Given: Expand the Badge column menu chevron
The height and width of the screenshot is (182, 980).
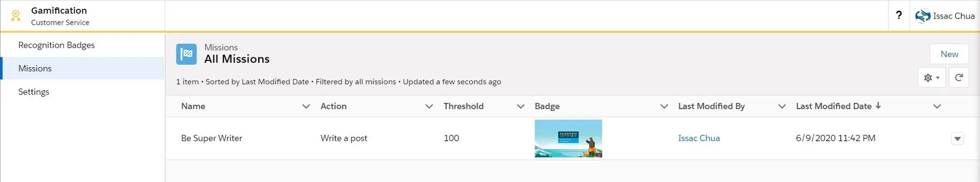Looking at the screenshot, I should tap(664, 106).
